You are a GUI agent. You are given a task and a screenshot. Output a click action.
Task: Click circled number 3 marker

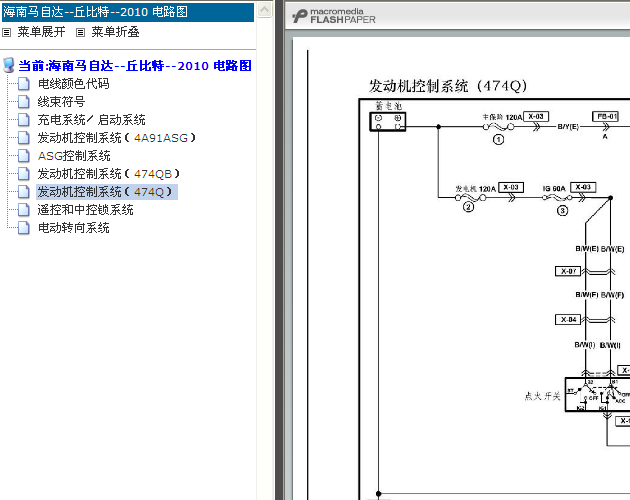tap(562, 211)
